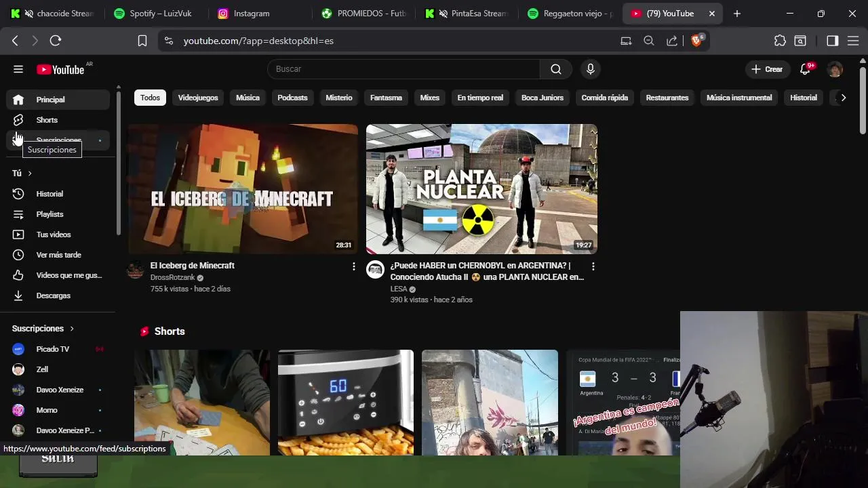Viewport: 868px width, 488px height.
Task: Click the LESA channel avatar
Action: click(375, 269)
